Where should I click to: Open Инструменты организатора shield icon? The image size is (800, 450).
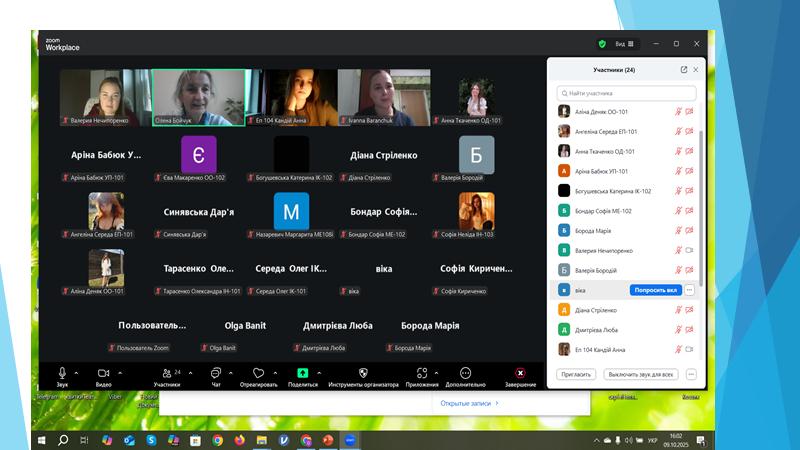click(363, 373)
